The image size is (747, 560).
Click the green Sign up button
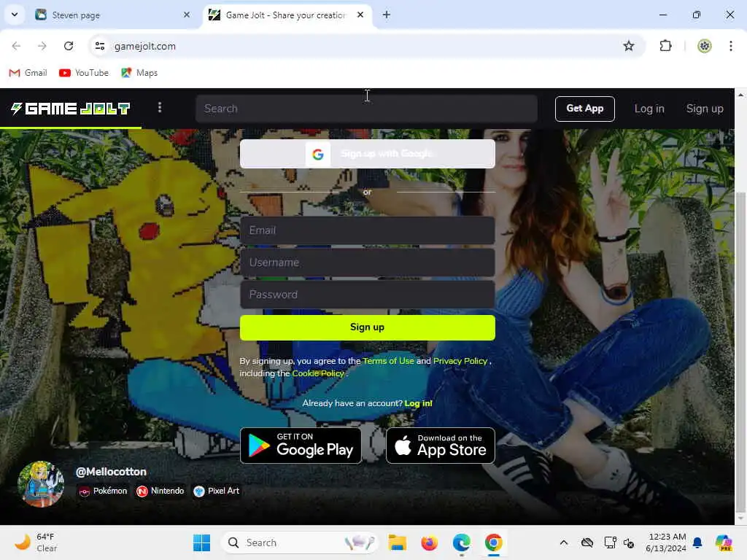368,327
